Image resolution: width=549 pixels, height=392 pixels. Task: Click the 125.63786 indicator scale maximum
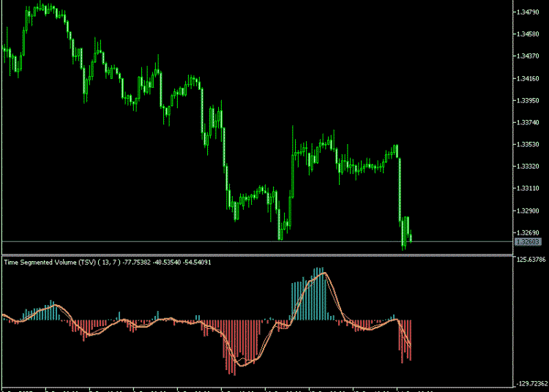[531, 260]
